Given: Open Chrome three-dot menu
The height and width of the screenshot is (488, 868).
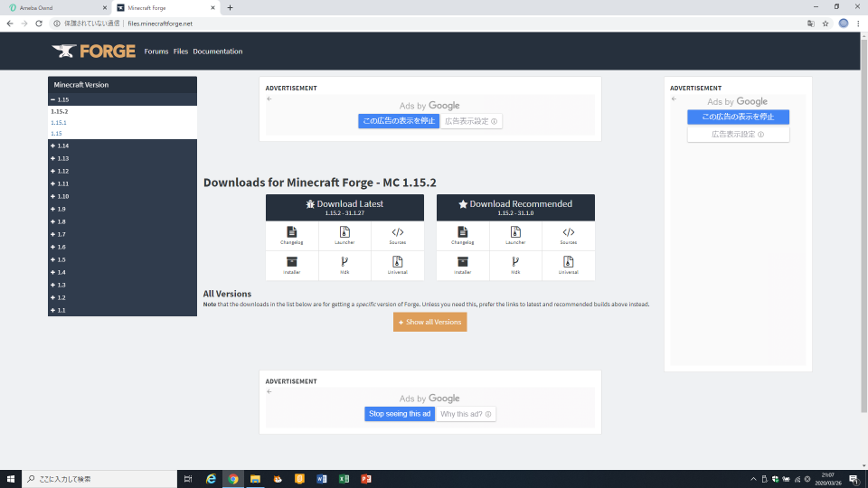Looking at the screenshot, I should pos(858,23).
